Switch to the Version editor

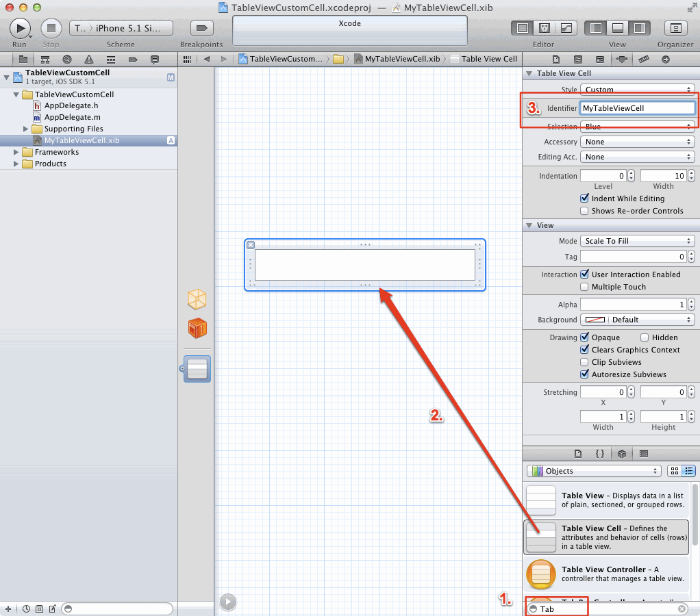[x=566, y=28]
